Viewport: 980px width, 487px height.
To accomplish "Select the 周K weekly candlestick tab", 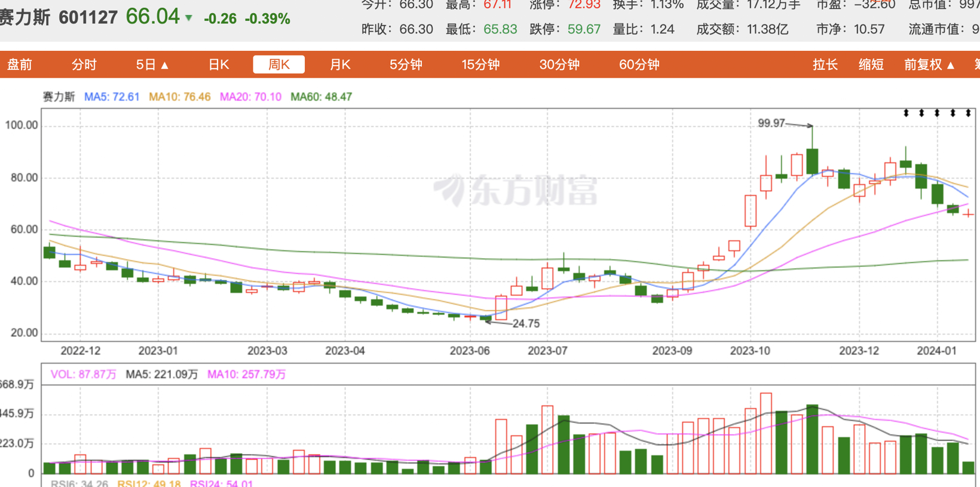I will coord(279,65).
